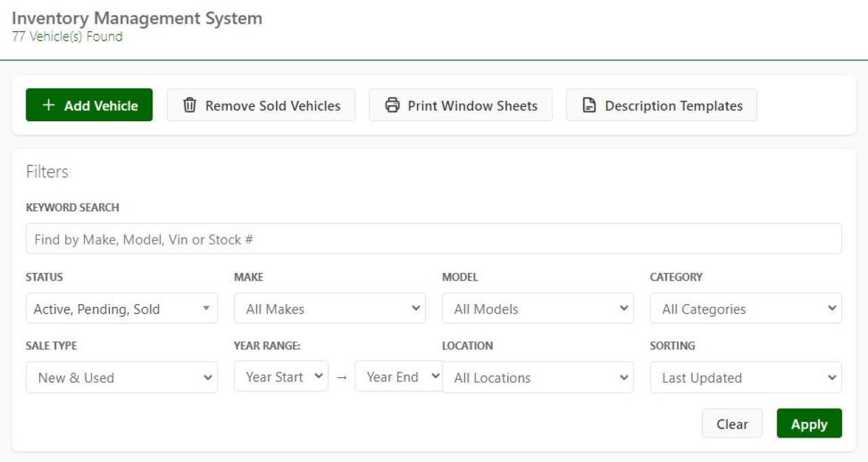Open the All Makes dropdown
This screenshot has height=462, width=868.
(330, 308)
